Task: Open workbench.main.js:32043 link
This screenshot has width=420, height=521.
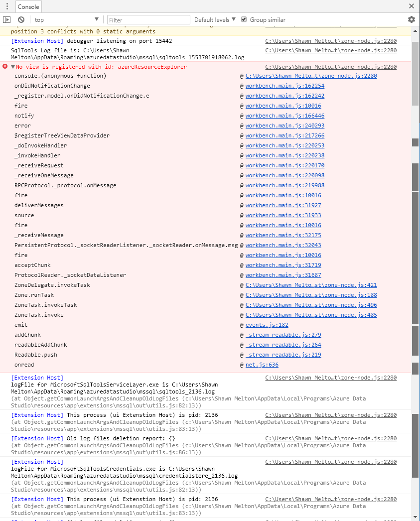Action: click(x=283, y=245)
